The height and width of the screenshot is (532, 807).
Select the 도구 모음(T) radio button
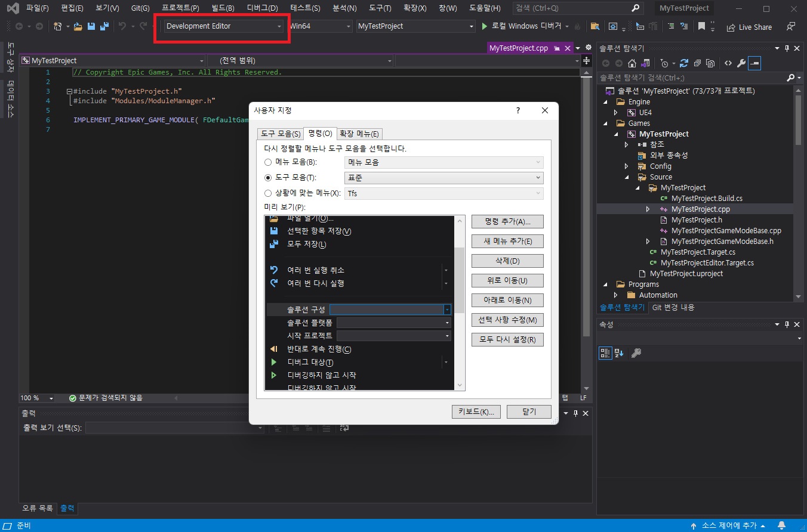point(268,178)
